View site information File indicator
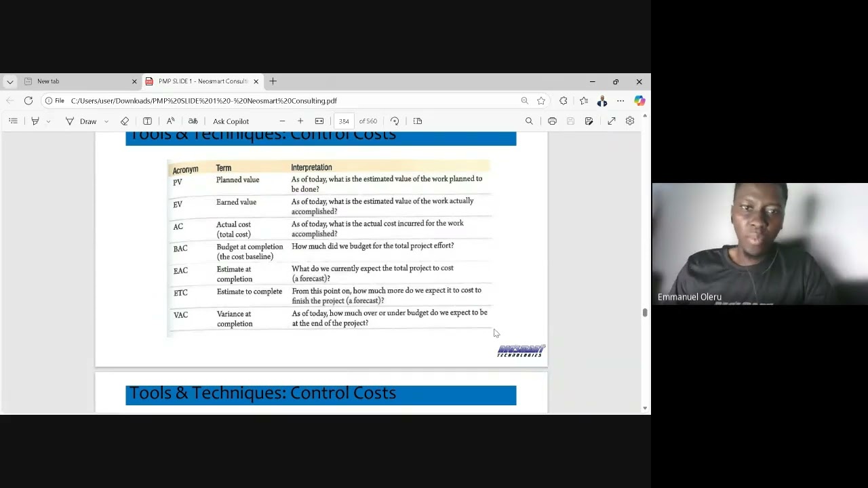The width and height of the screenshot is (868, 488). tap(55, 101)
